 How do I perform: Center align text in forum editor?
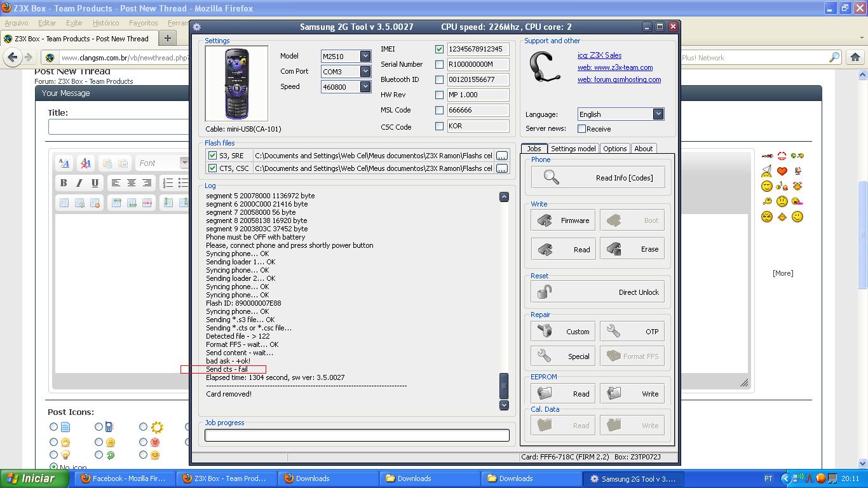(132, 183)
